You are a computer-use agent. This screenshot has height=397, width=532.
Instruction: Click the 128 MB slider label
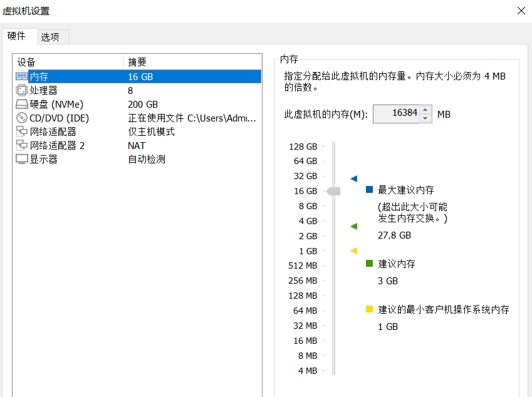click(x=303, y=296)
